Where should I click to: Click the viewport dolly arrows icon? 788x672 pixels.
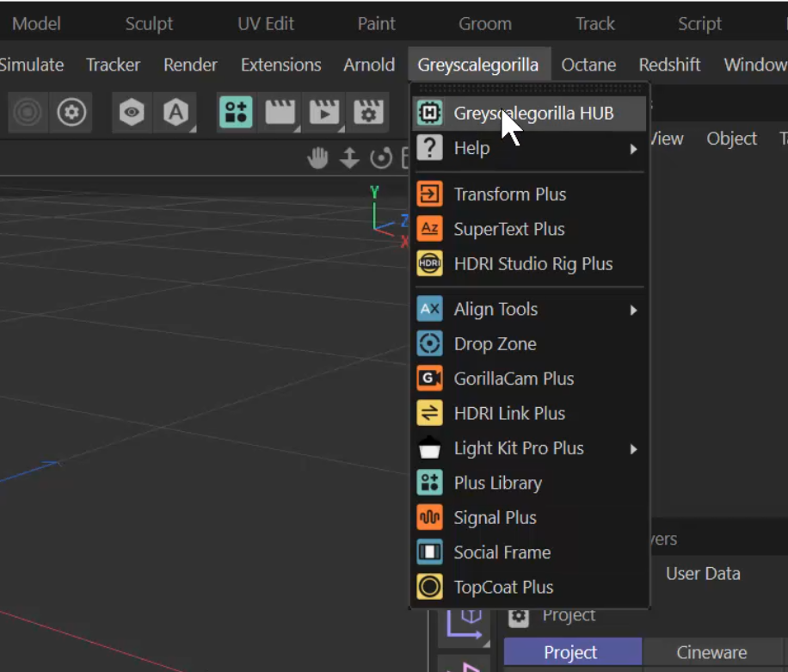tap(349, 157)
